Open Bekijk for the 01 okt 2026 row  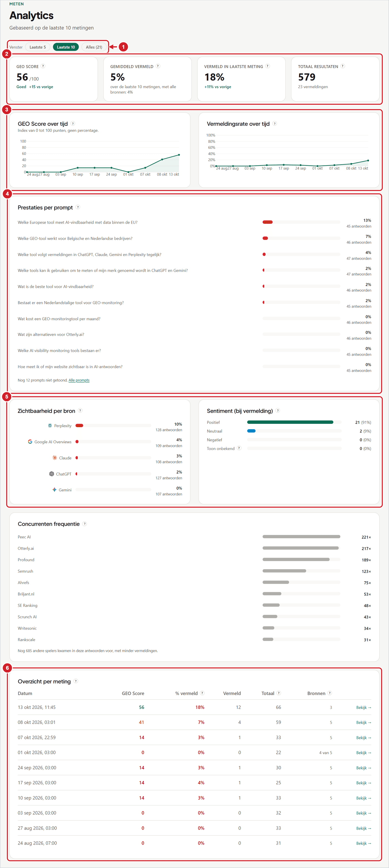(x=364, y=753)
